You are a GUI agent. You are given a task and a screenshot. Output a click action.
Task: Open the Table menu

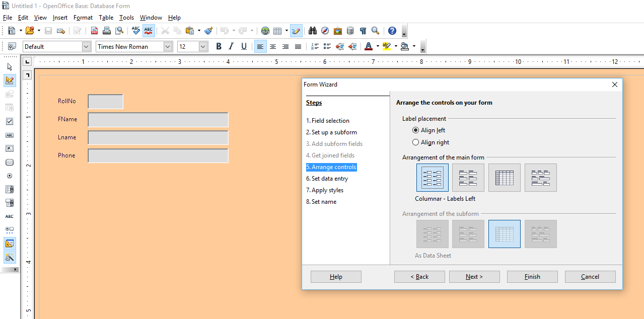point(106,17)
